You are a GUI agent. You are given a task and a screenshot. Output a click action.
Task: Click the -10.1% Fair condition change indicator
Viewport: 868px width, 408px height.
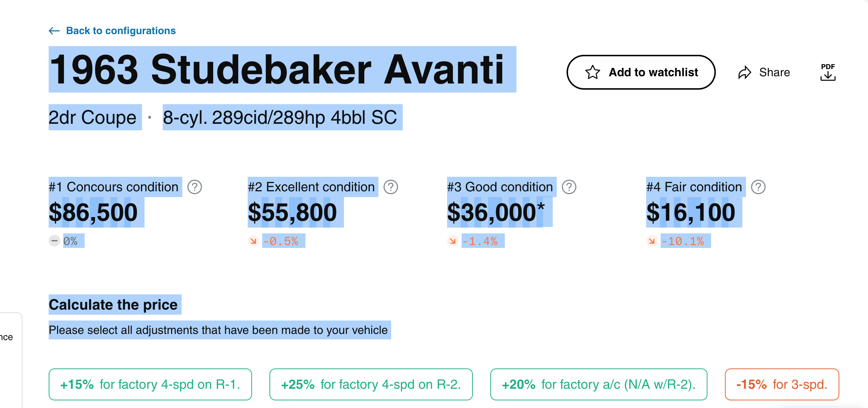pos(682,241)
